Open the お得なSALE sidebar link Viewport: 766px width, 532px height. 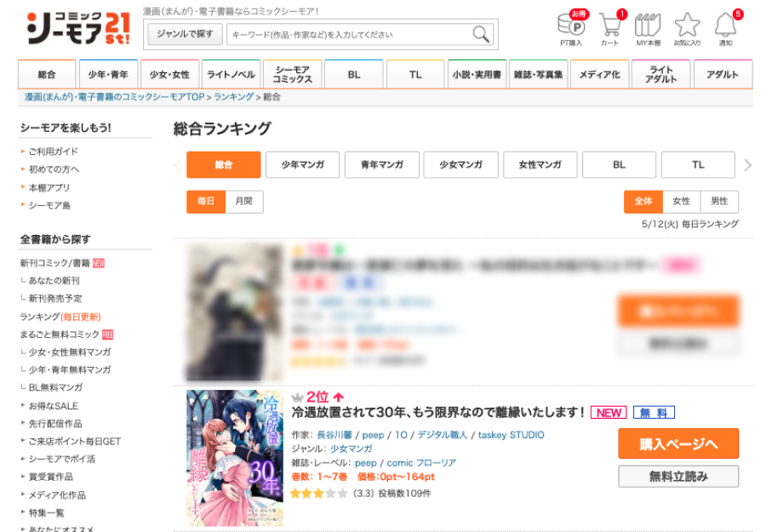pos(54,406)
